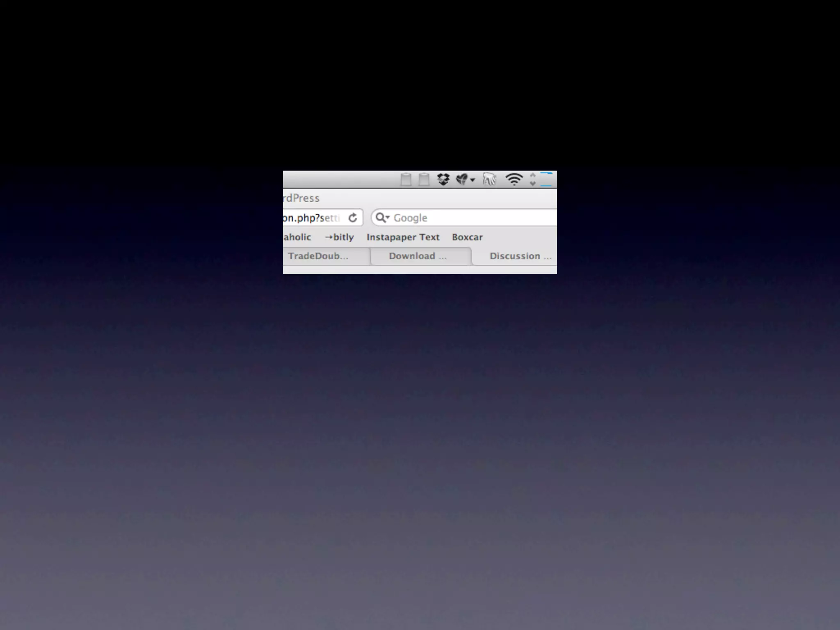Switch to the TradeDoub... tab
The height and width of the screenshot is (630, 840).
pos(318,256)
